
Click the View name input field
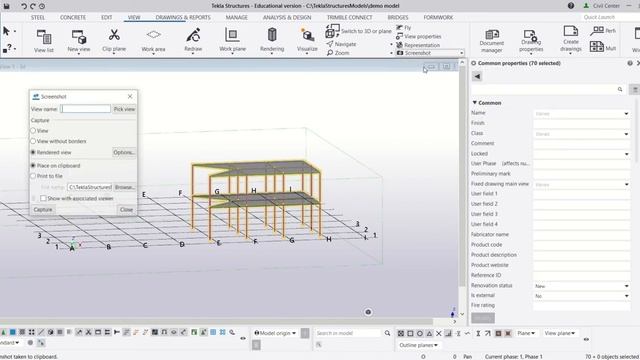[x=86, y=109]
